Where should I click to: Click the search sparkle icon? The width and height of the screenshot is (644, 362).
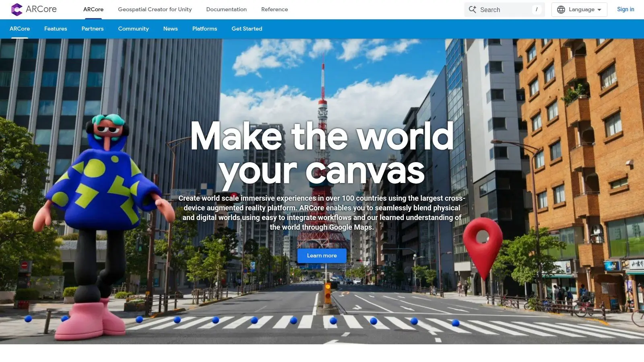473,9
